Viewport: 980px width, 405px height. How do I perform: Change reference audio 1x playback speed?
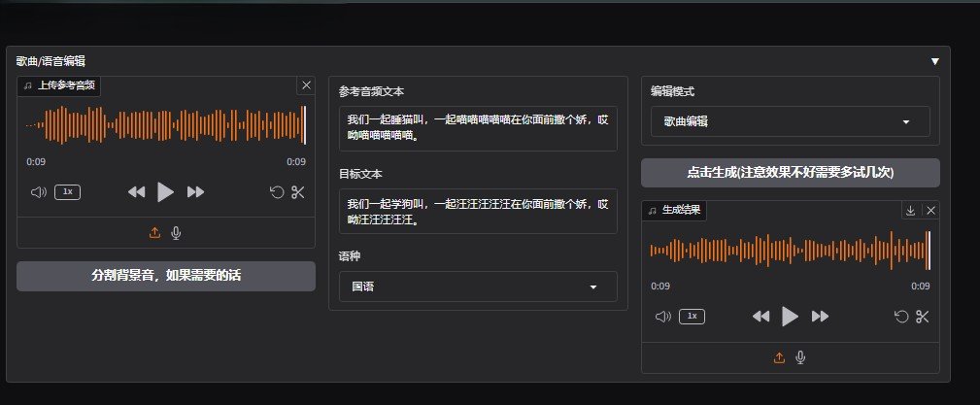click(x=67, y=192)
